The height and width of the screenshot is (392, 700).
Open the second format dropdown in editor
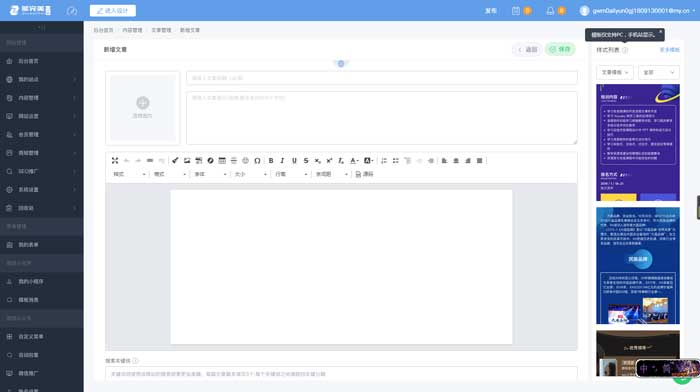[x=170, y=174]
